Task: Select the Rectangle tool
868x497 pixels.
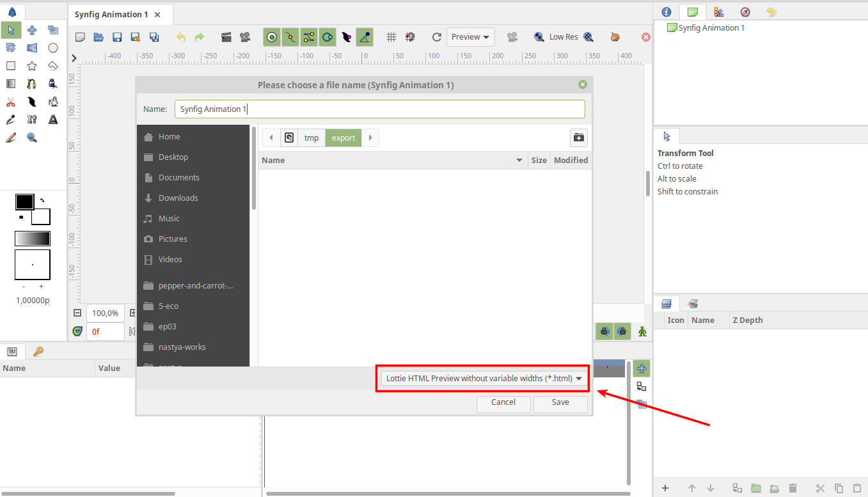Action: [x=11, y=65]
